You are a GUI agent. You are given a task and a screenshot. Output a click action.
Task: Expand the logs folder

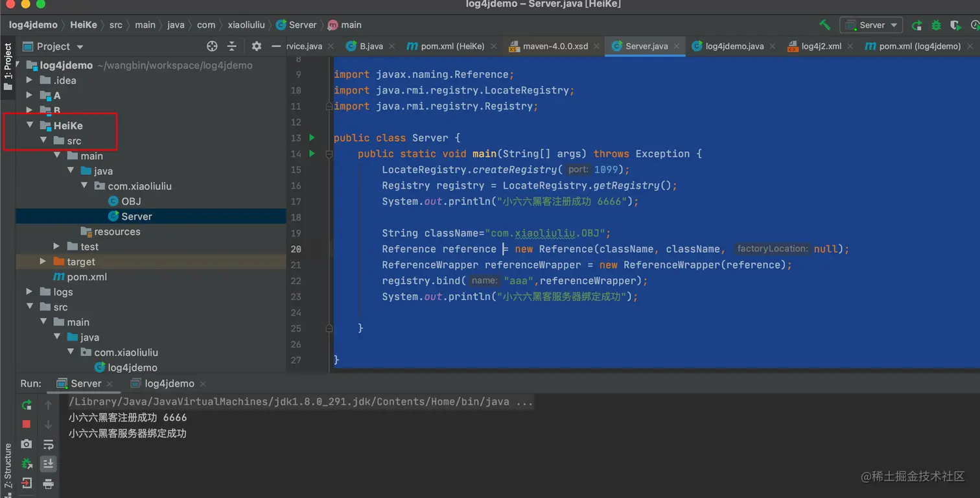coord(30,292)
